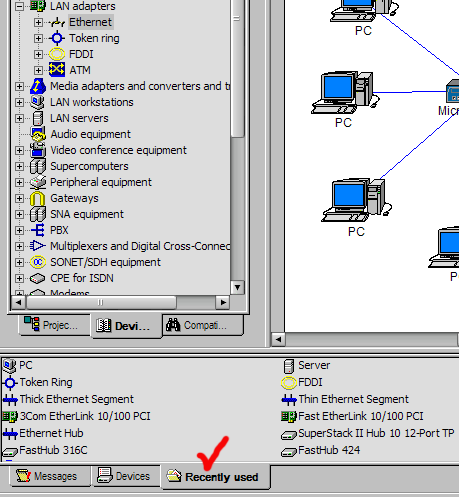
Task: Click the Token ring icon in tree
Action: pyautogui.click(x=57, y=38)
